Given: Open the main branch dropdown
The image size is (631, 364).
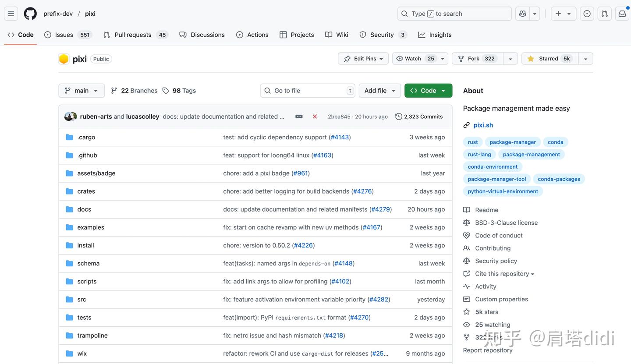Looking at the screenshot, I should pyautogui.click(x=82, y=91).
